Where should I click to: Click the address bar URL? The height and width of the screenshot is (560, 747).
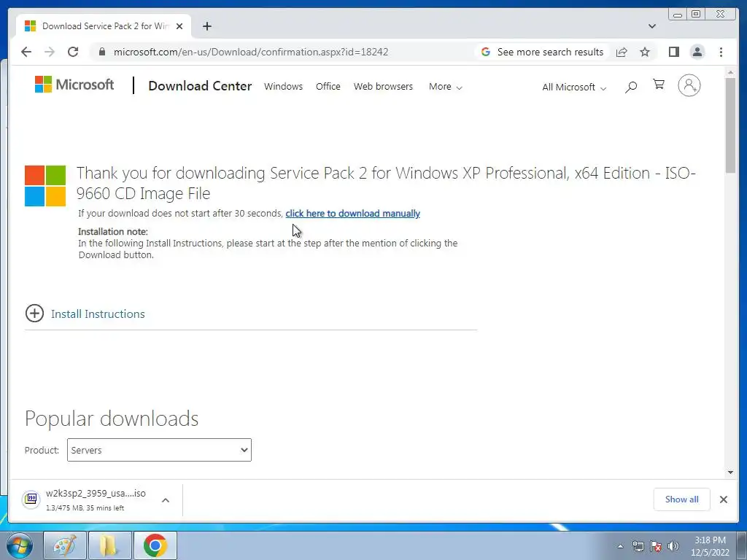(x=251, y=52)
